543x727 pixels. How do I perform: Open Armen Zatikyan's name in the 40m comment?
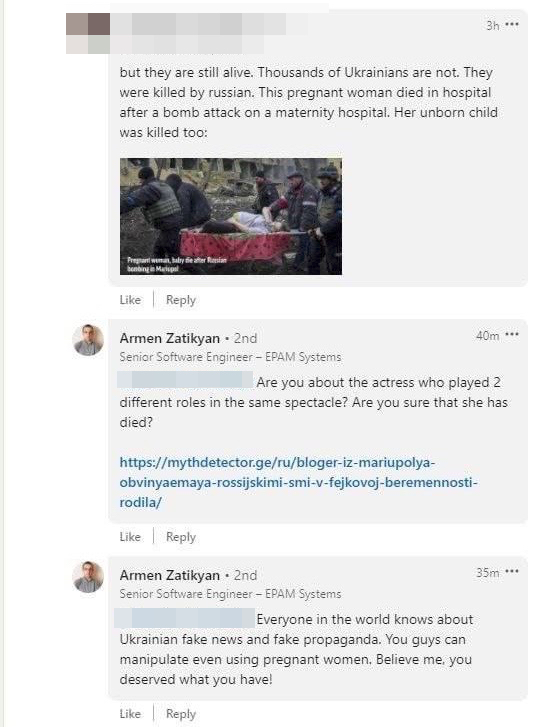point(170,338)
